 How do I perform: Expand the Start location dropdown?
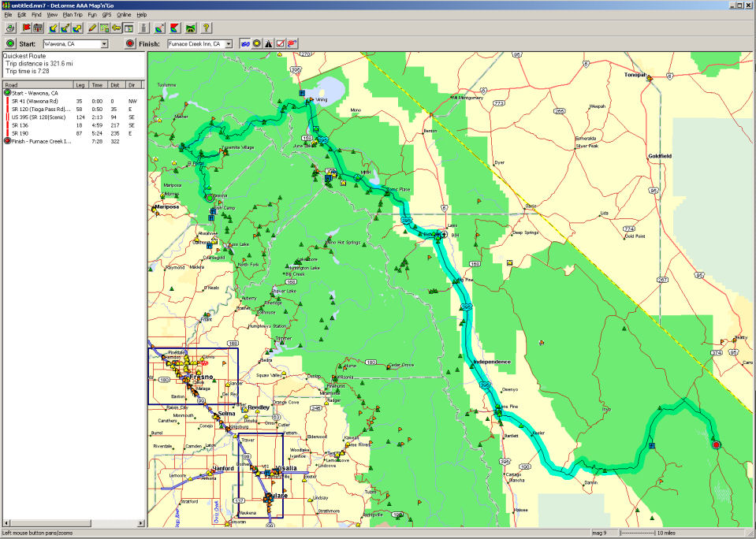[x=104, y=44]
